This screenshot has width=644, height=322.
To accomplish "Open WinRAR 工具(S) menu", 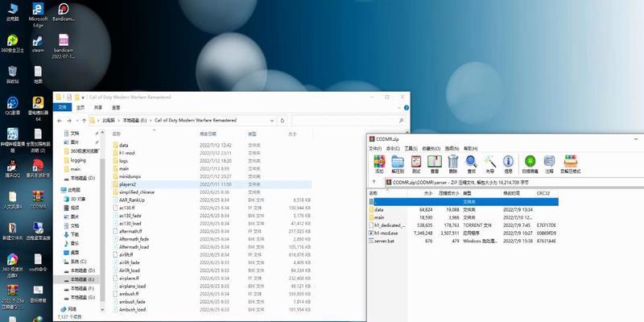I will coord(411,148).
